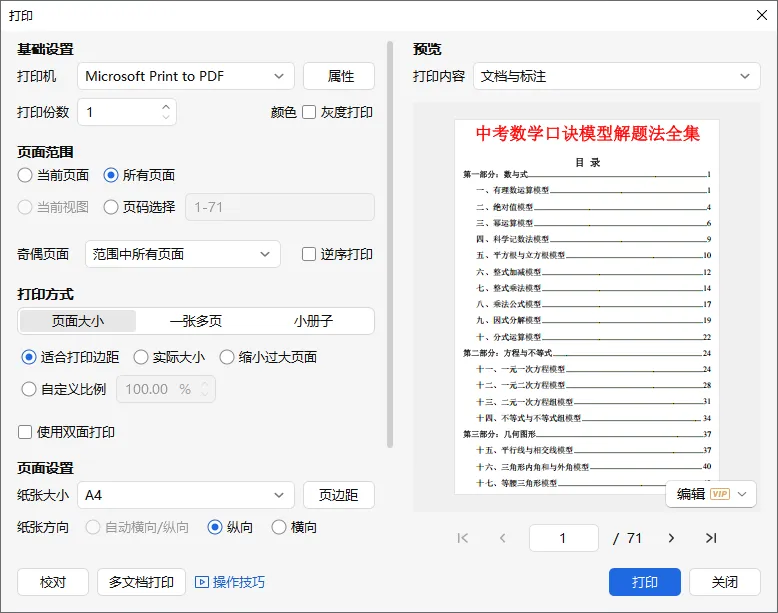Image resolution: width=778 pixels, height=613 pixels.
Task: Open 页边距 margin settings
Action: point(339,495)
